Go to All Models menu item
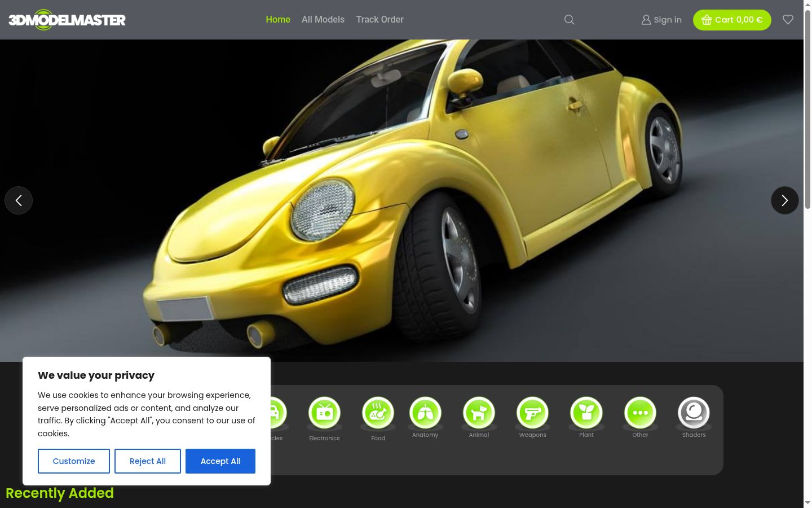Image resolution: width=812 pixels, height=508 pixels. [x=323, y=19]
